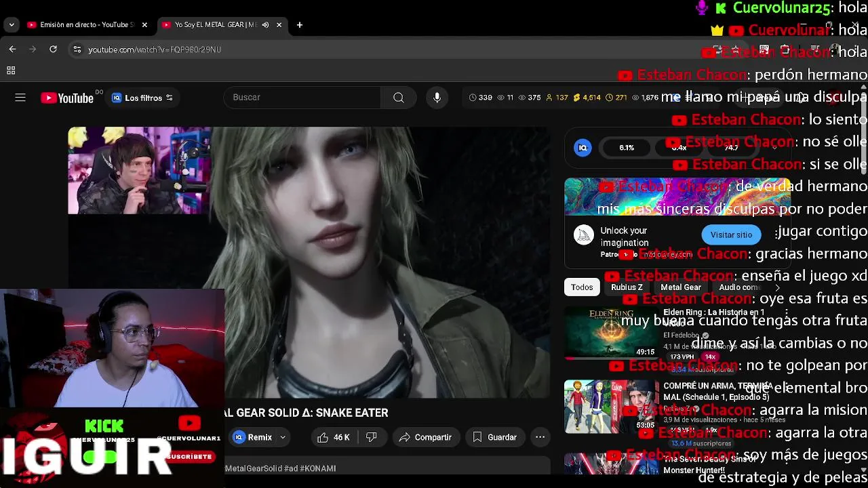
Task: Click the youtube.com URL address bar
Action: (x=155, y=49)
